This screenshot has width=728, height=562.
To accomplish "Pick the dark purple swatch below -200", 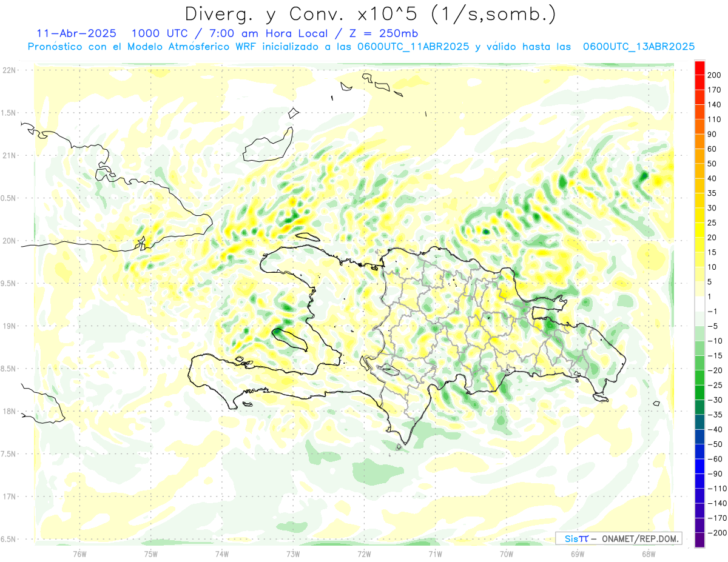I will tap(699, 540).
